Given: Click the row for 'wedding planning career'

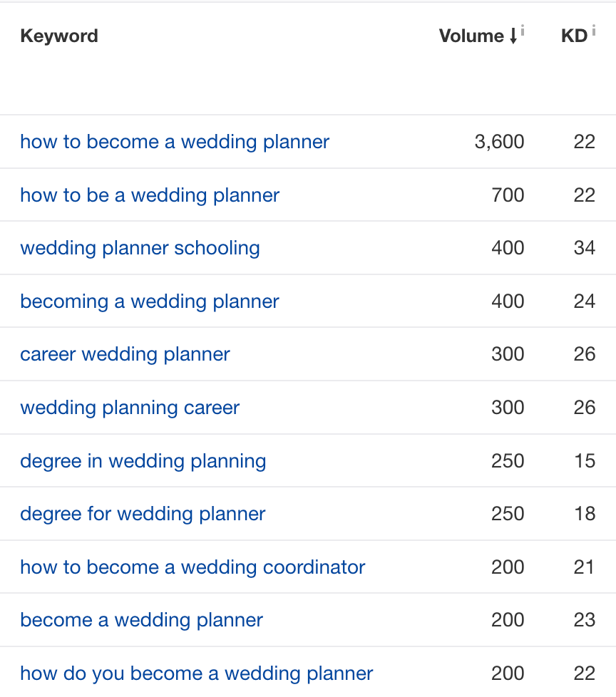Looking at the screenshot, I should [x=308, y=408].
